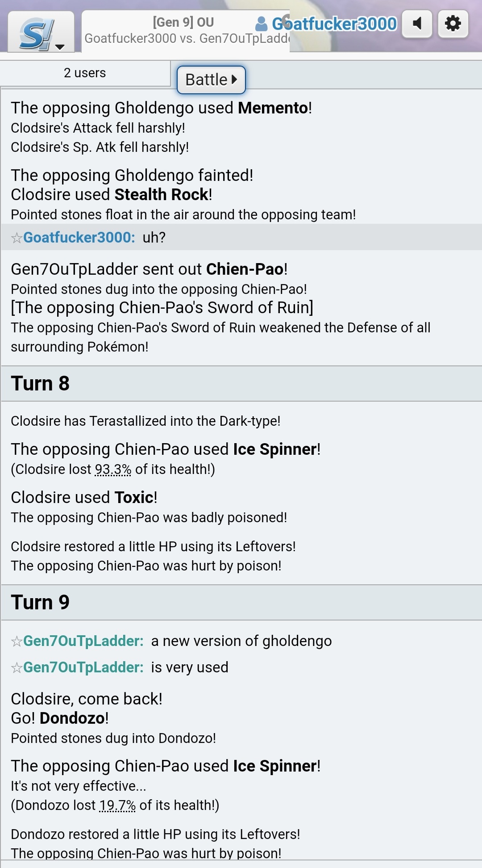482x868 pixels.
Task: Click Gen7OuTpLadder's name beside "a new version"
Action: tap(83, 641)
